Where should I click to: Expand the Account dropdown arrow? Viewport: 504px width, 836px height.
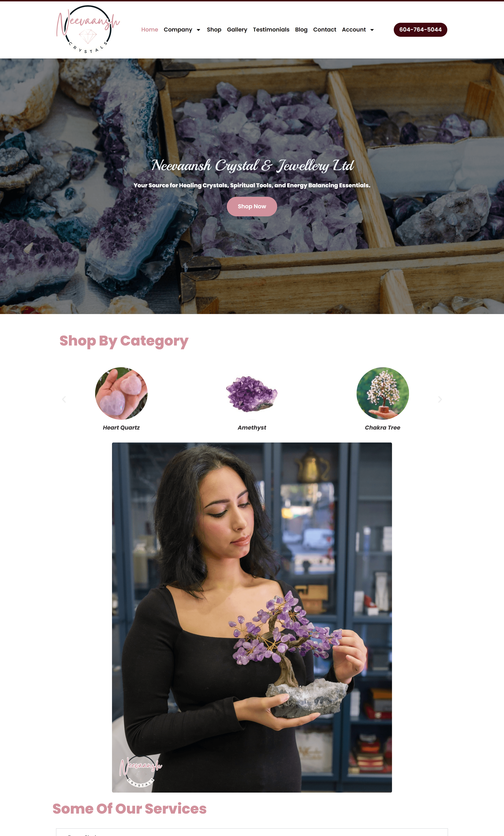pos(372,30)
